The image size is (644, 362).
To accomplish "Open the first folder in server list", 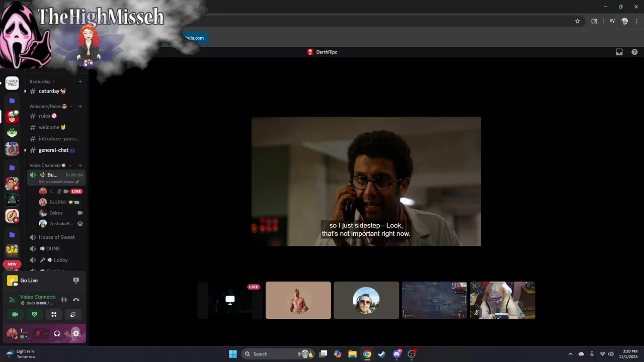I will coord(12,101).
